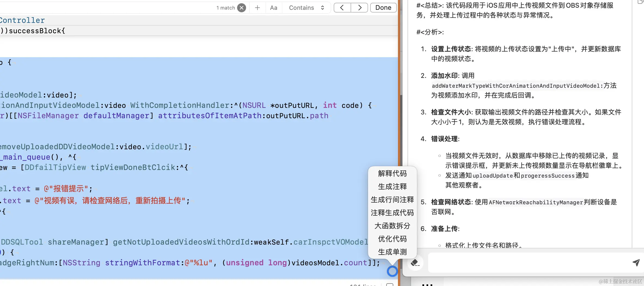The image size is (644, 286).
Task: Choose '优化代码' to optimize the code
Action: [x=392, y=239]
